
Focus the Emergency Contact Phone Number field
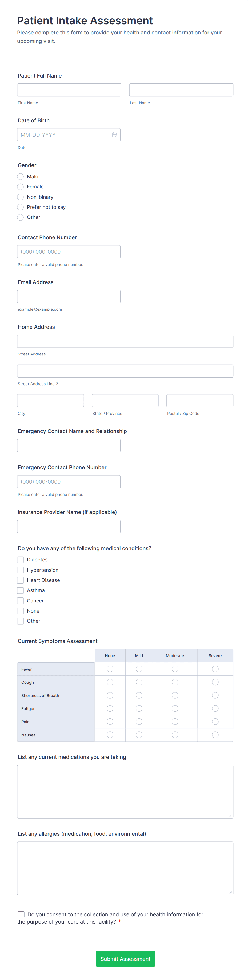point(69,481)
